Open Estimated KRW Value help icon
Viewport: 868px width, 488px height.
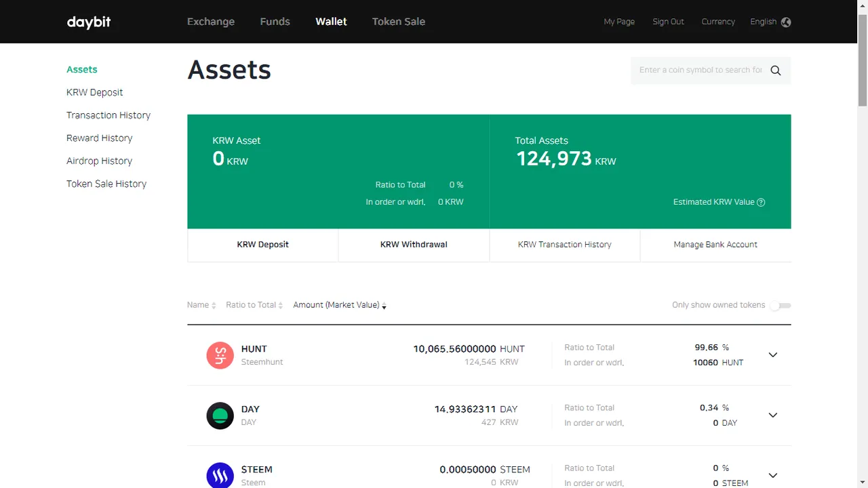[x=761, y=202]
